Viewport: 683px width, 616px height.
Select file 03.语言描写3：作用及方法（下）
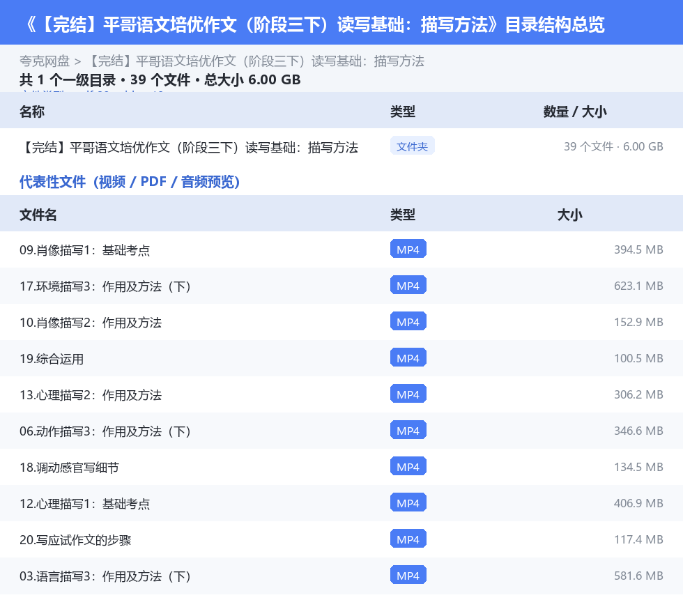105,576
